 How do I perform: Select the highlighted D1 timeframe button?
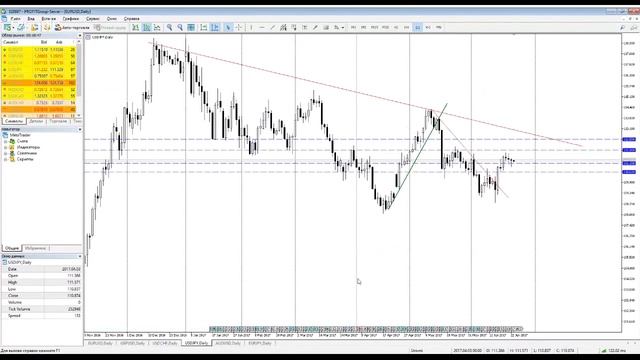(x=418, y=27)
